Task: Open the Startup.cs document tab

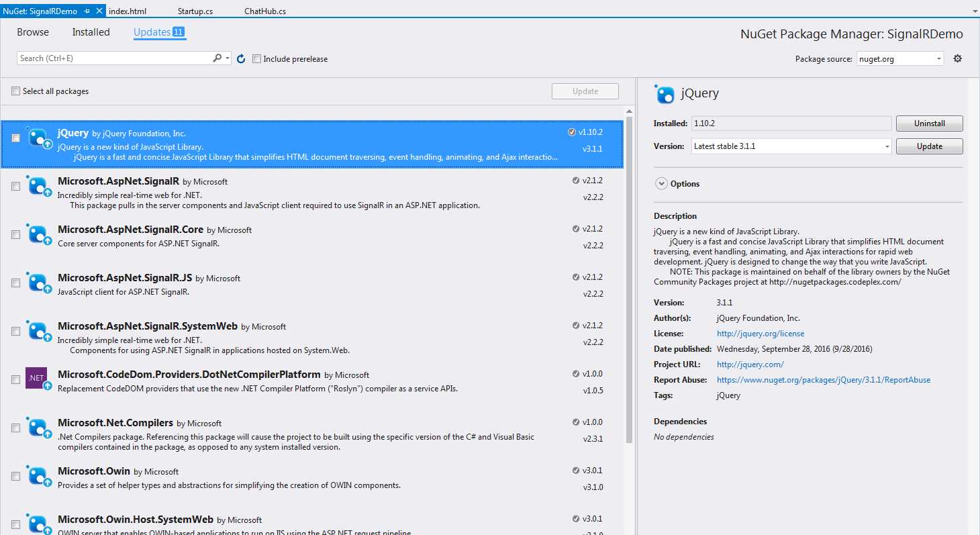Action: click(195, 11)
